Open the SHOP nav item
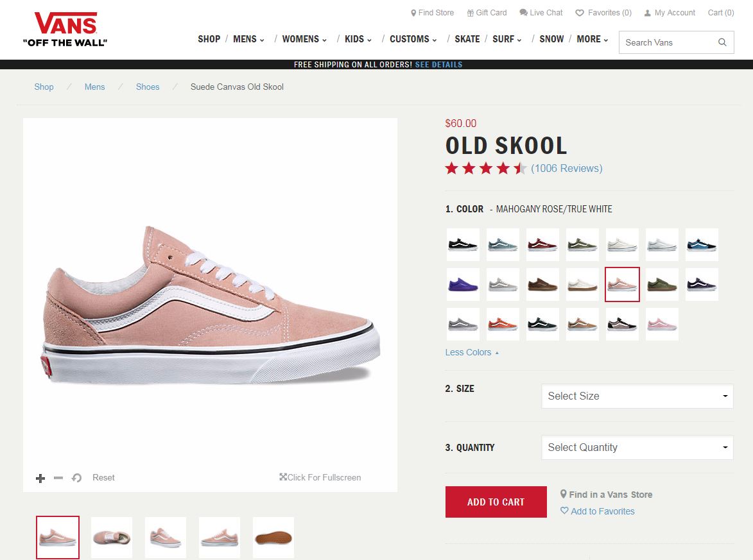The height and width of the screenshot is (560, 753). [209, 39]
